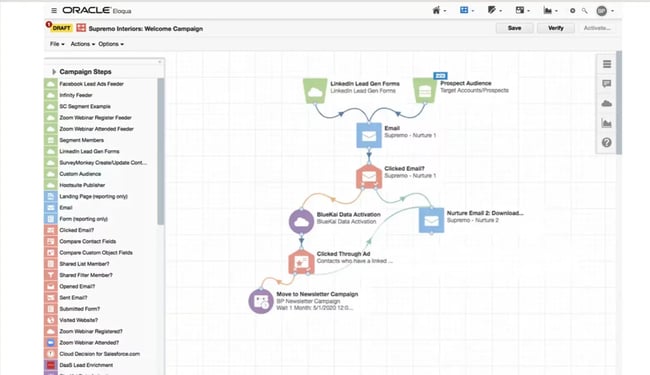
Task: Select Zoom Webinar Attended? decision
Action: point(100,342)
